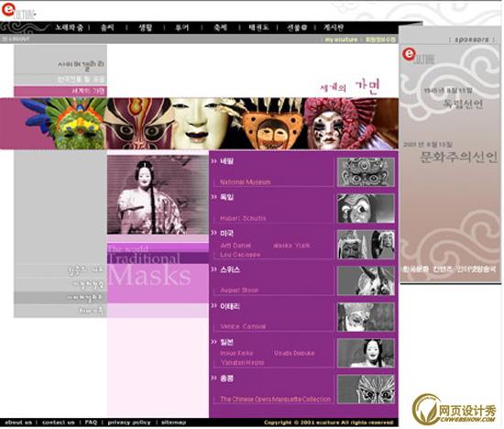Click the double-arrow icon beside 미국

pos(214,233)
